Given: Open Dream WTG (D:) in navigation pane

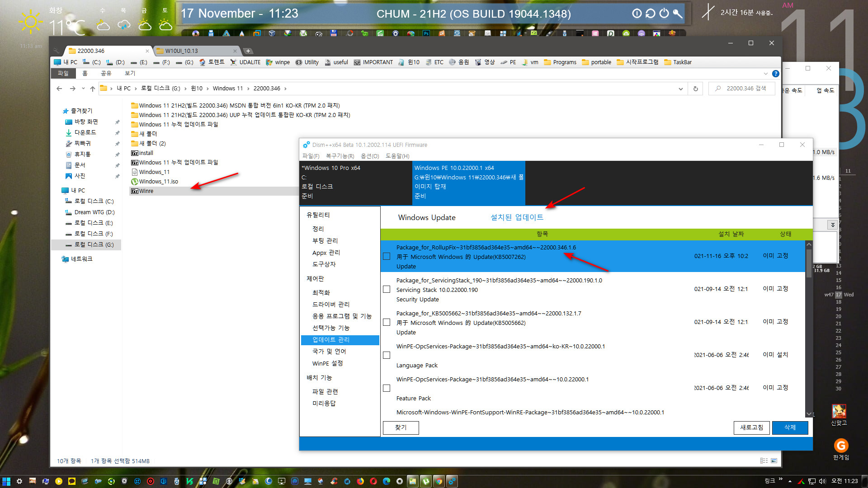Looking at the screenshot, I should coord(90,212).
